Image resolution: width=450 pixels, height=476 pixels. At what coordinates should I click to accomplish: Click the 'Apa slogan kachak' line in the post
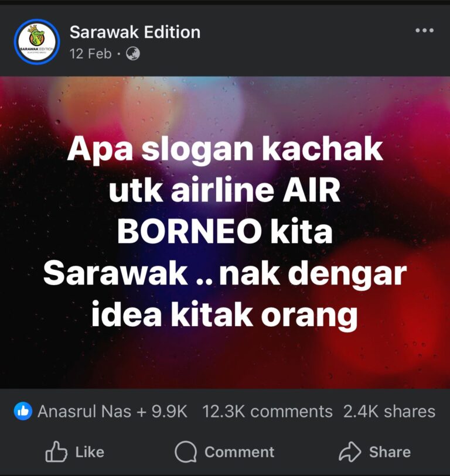225,150
